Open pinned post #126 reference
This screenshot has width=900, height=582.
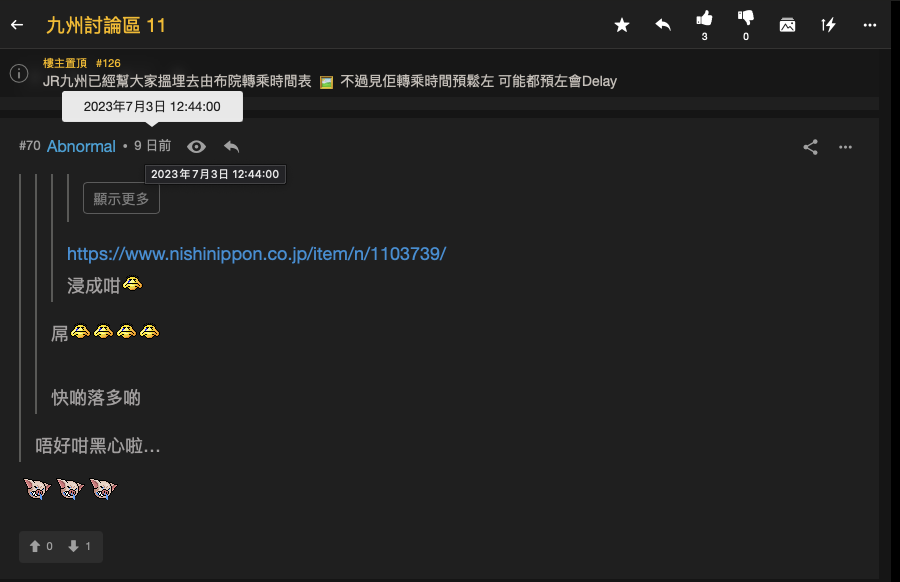[108, 63]
